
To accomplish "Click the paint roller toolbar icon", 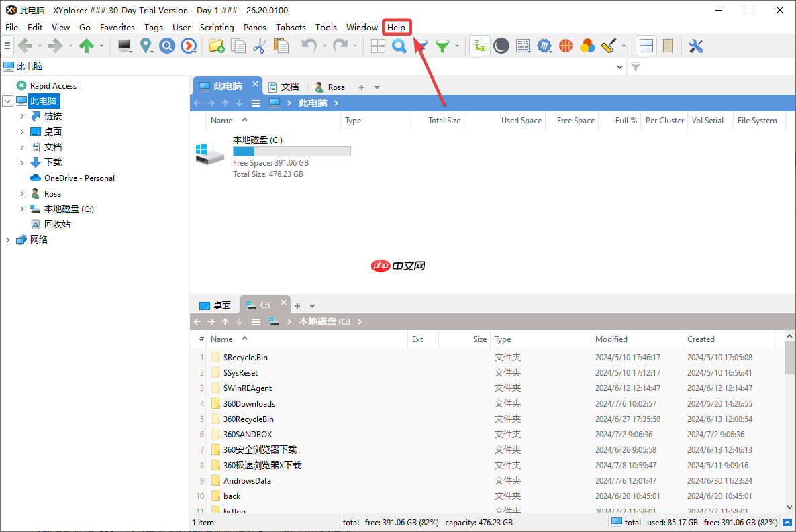I will pos(608,46).
